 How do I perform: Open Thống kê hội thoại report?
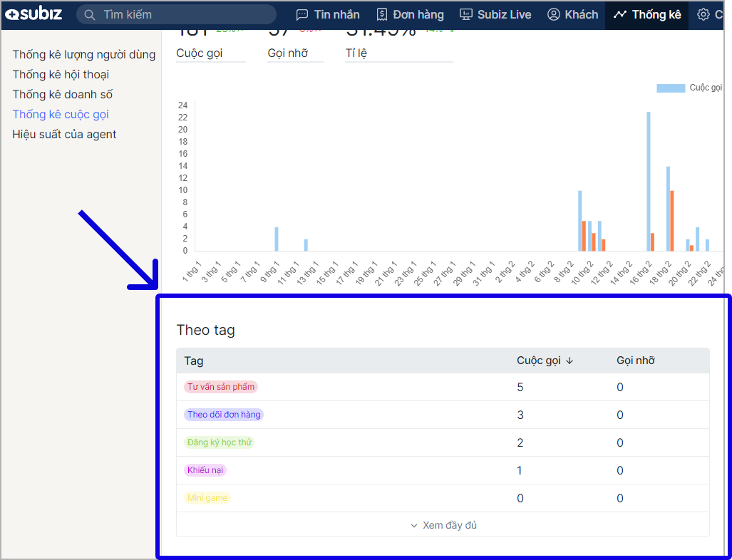pyautogui.click(x=61, y=75)
